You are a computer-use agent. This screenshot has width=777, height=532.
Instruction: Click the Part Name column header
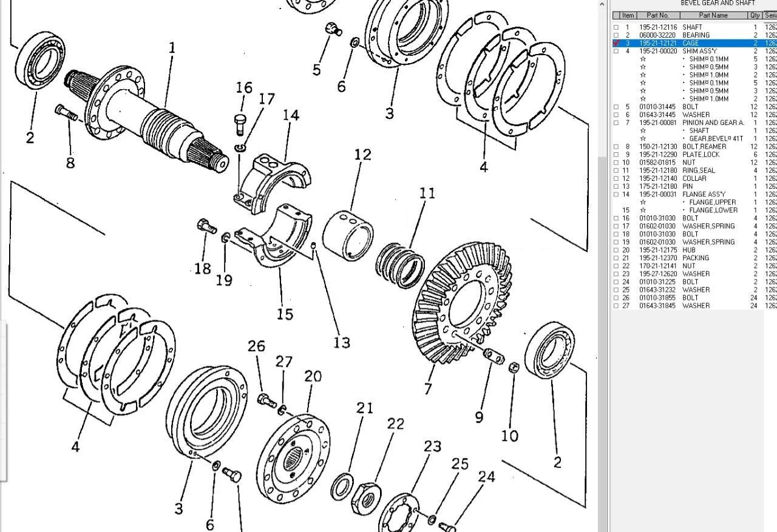click(x=713, y=15)
